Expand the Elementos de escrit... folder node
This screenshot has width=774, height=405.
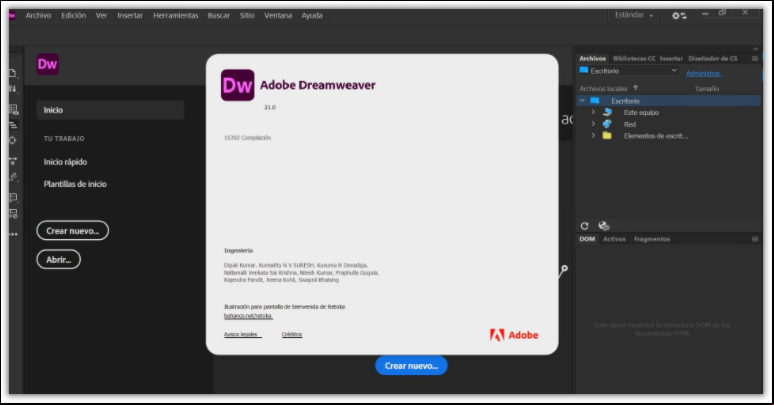point(593,136)
